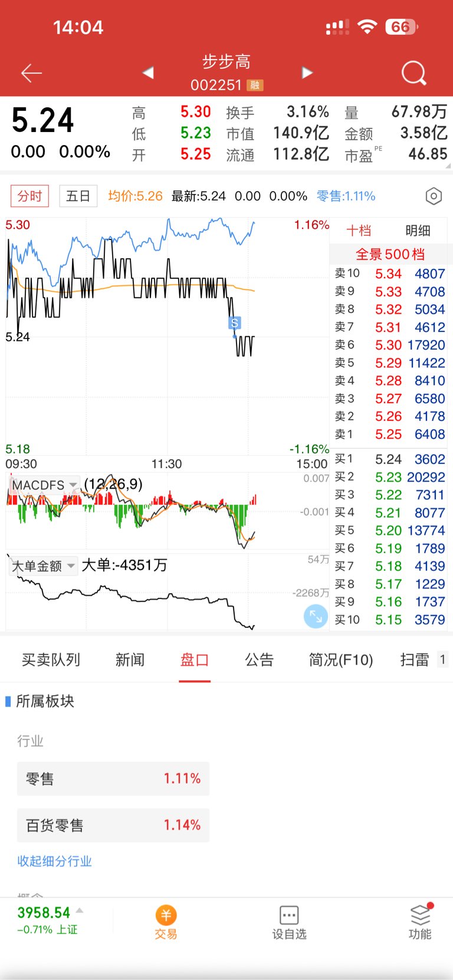
Task: Open 百货零售 sub-industry button
Action: pyautogui.click(x=113, y=825)
